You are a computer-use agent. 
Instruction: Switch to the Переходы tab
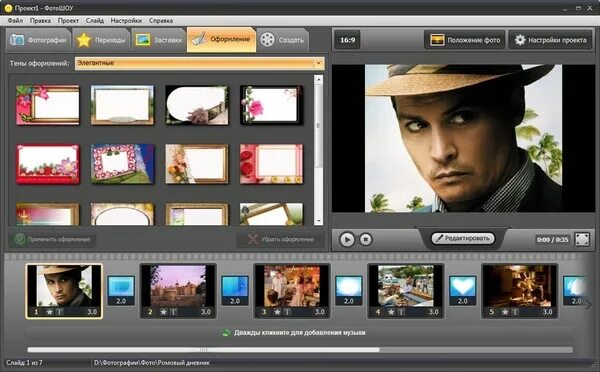[x=101, y=40]
